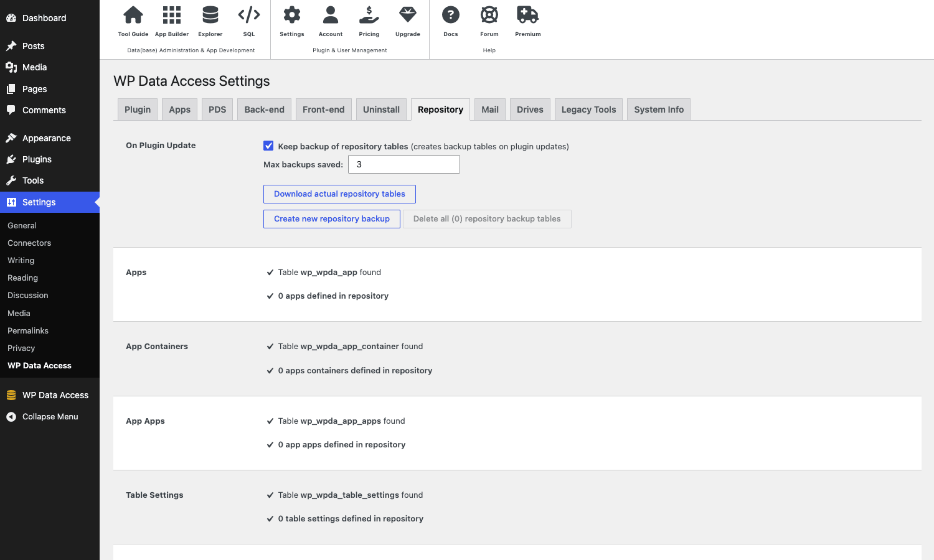Open the SQL code icon
Image resolution: width=934 pixels, height=560 pixels.
(249, 14)
